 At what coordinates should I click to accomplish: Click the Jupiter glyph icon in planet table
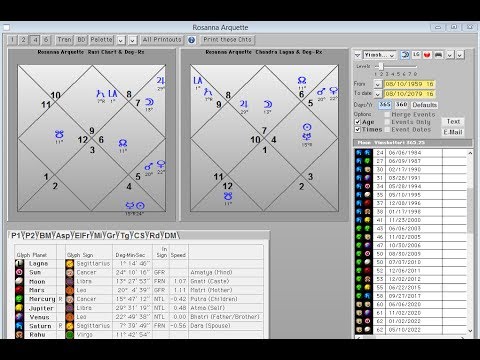[x=19, y=308]
